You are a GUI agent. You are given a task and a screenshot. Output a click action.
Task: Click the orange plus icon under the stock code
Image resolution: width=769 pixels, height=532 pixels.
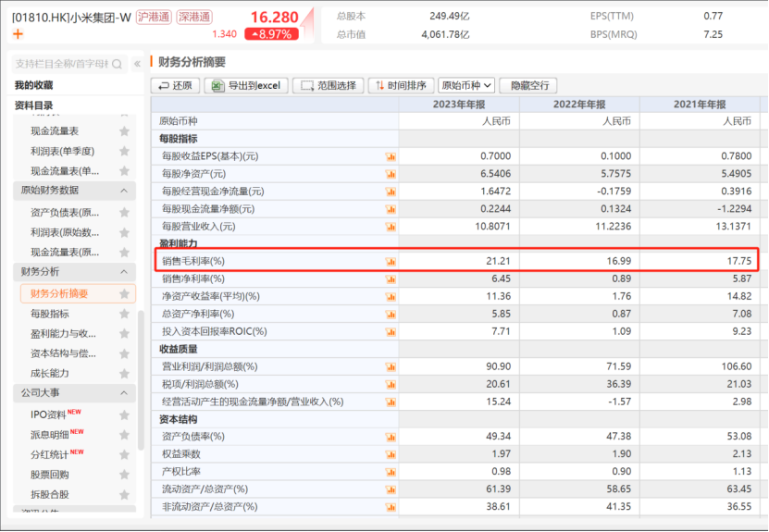pos(18,34)
